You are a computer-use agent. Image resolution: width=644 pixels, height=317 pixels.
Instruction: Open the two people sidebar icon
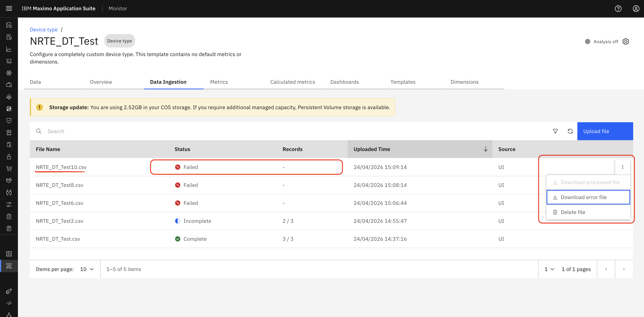(9, 193)
